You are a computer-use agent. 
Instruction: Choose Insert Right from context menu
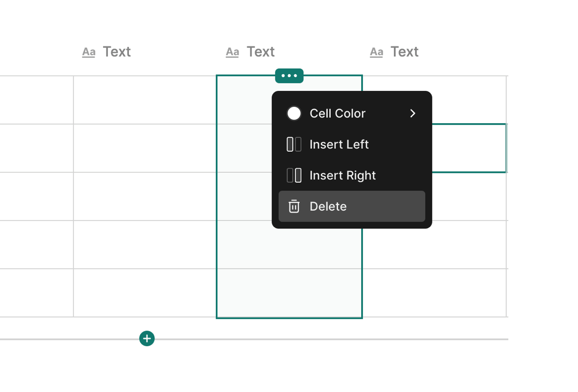tap(342, 175)
